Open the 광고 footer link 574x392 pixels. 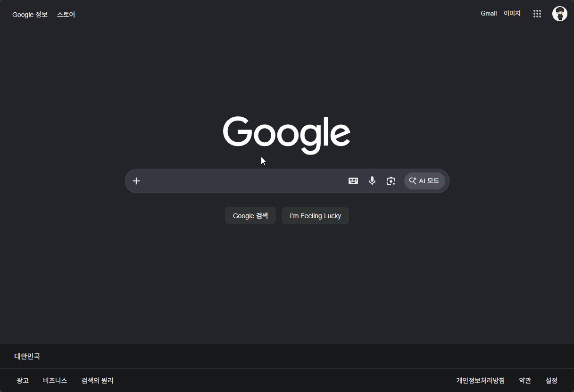tap(22, 380)
